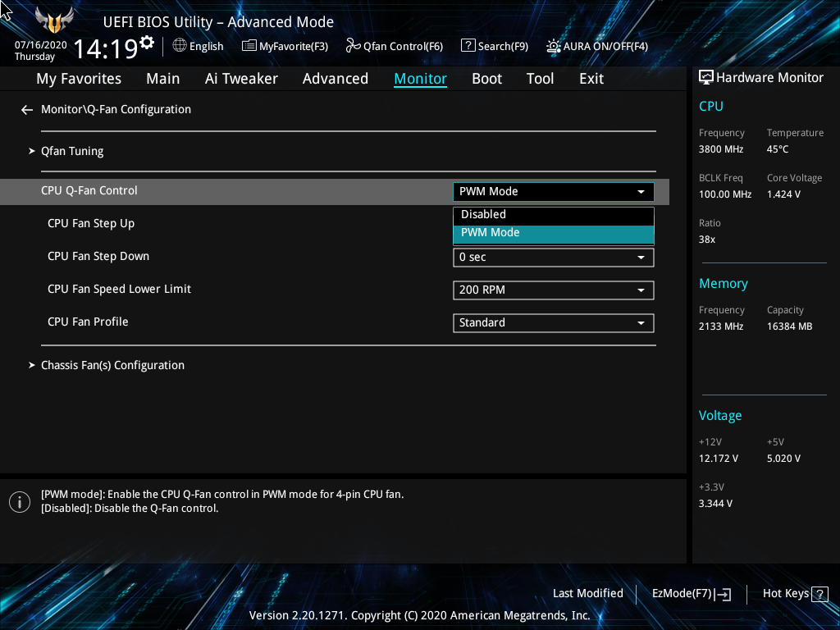Click the CPU temperature value 45°C
Viewport: 840px width, 630px height.
pyautogui.click(x=778, y=149)
